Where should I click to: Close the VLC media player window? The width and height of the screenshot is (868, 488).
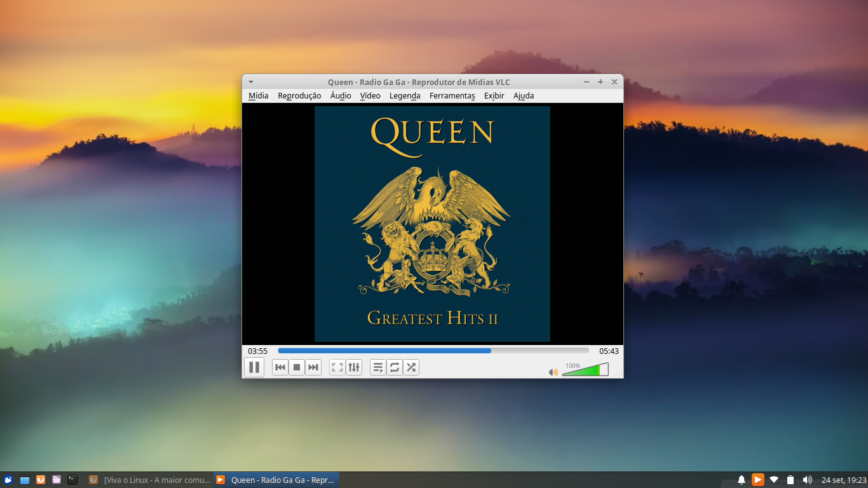click(x=614, y=82)
